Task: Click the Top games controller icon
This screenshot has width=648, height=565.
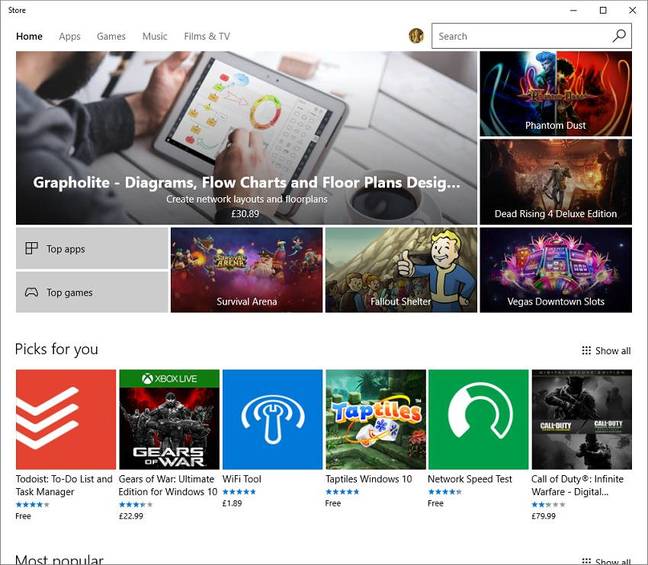Action: (x=31, y=292)
